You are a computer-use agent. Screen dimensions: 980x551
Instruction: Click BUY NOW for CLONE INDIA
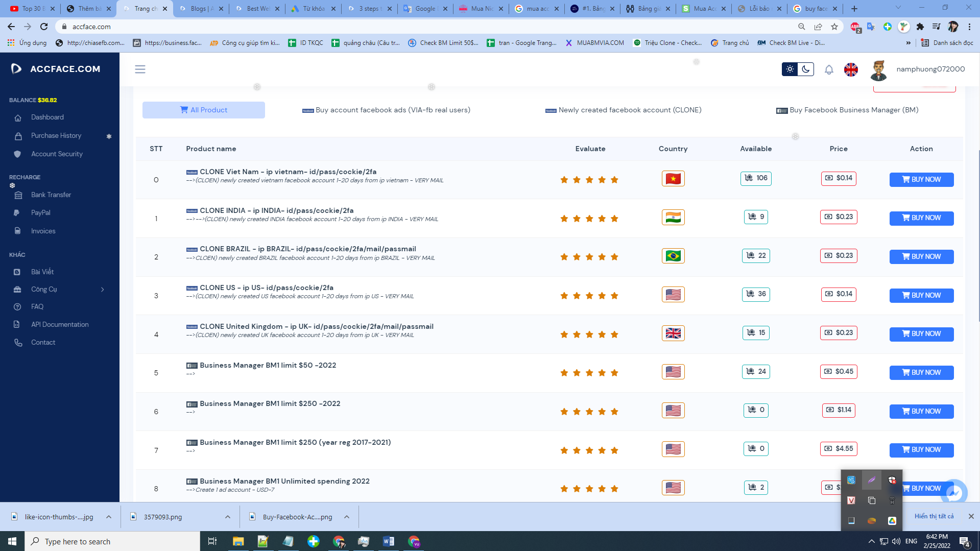point(921,218)
